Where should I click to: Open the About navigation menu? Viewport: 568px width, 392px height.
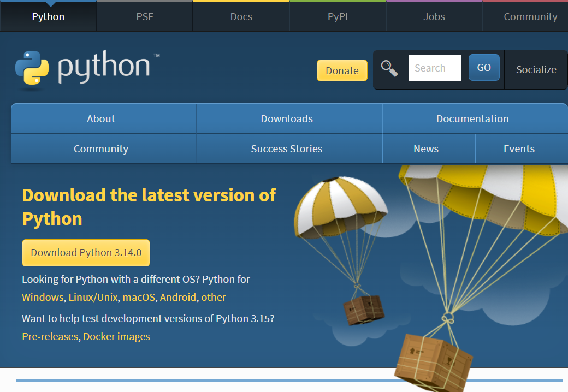[101, 118]
